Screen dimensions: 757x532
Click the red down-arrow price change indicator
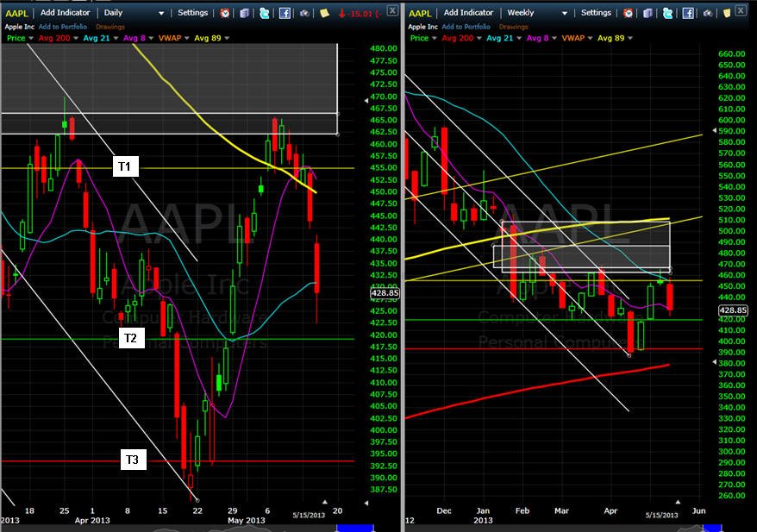point(341,14)
